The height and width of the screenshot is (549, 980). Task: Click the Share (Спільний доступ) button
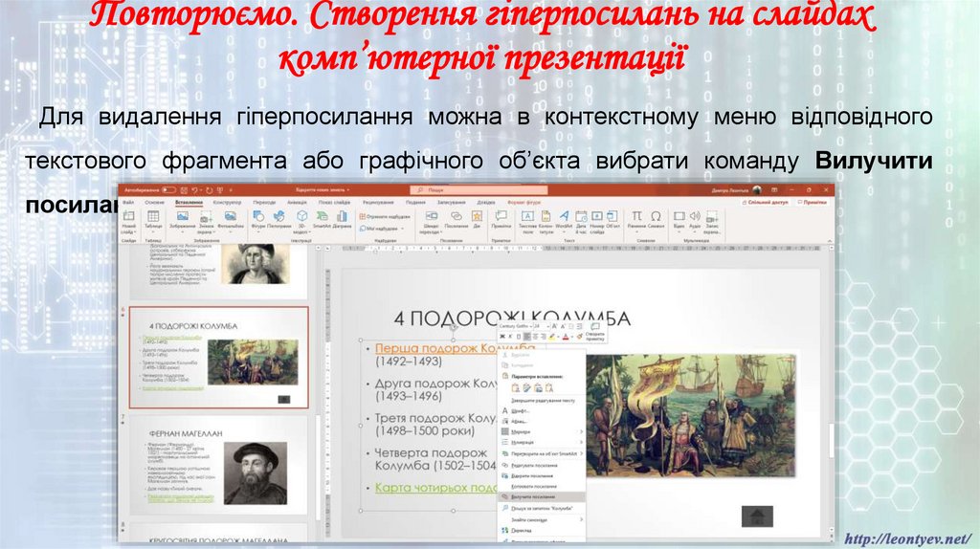click(x=765, y=203)
